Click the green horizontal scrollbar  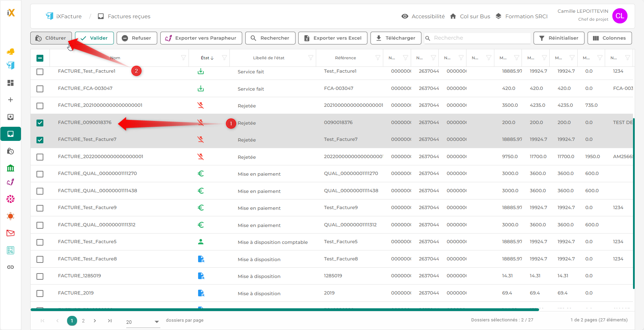click(285, 310)
